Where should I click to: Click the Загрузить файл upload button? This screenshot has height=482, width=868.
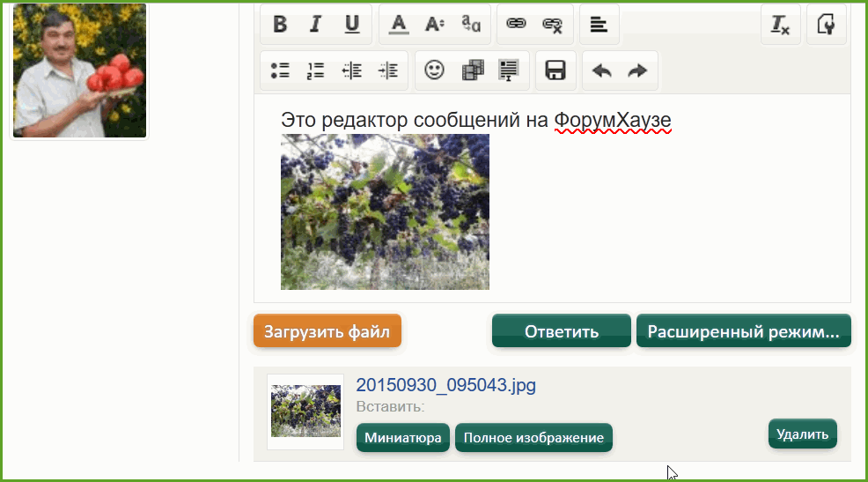(x=327, y=331)
